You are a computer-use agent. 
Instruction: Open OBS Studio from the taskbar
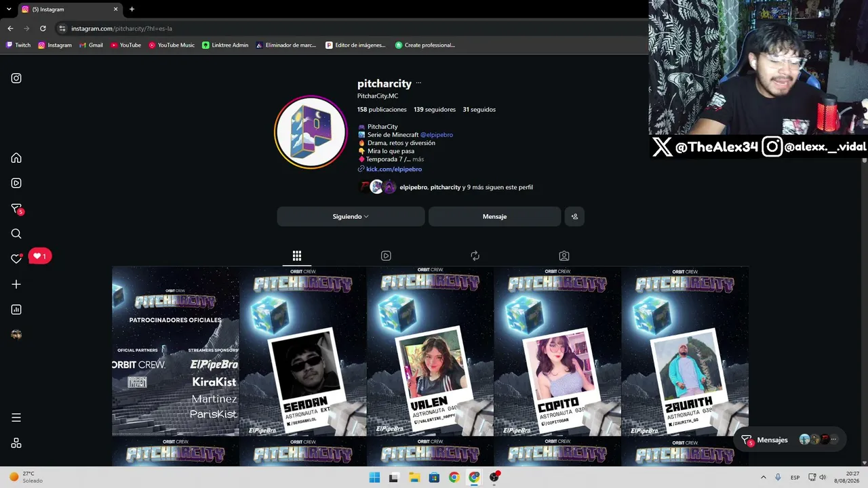[494, 477]
